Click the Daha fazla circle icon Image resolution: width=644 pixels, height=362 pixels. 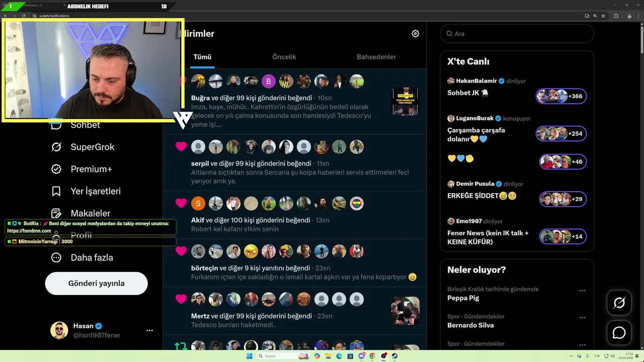click(56, 257)
